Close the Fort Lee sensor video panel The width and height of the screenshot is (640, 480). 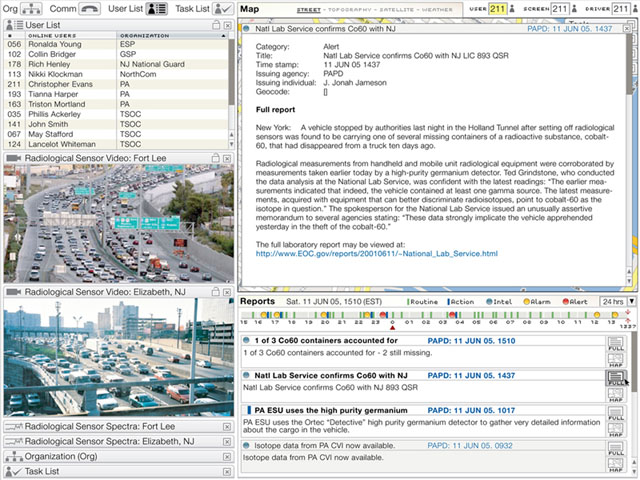click(227, 158)
